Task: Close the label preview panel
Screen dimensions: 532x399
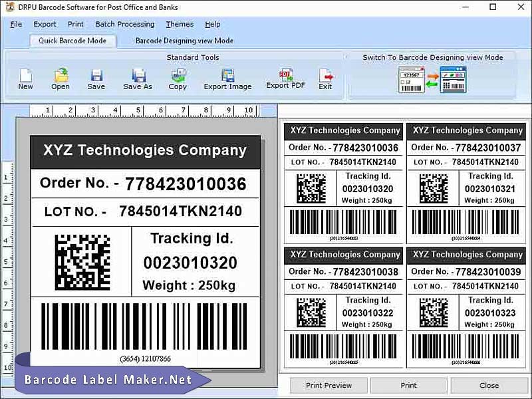Action: (489, 385)
